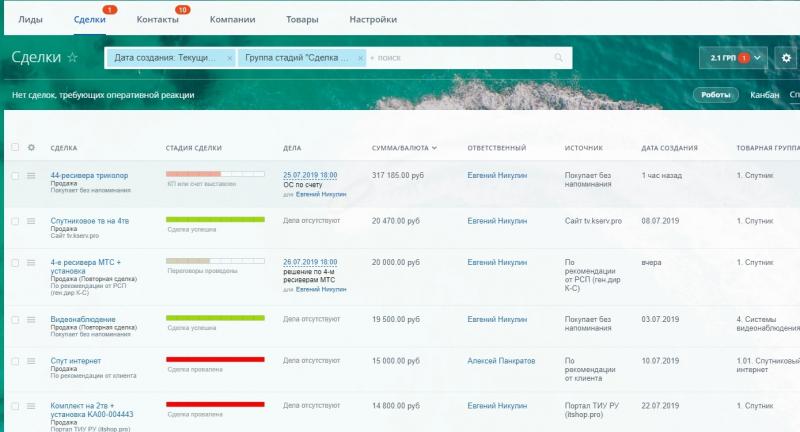Open responsible Алексей Панкратов profile
800x432 pixels.
click(501, 361)
